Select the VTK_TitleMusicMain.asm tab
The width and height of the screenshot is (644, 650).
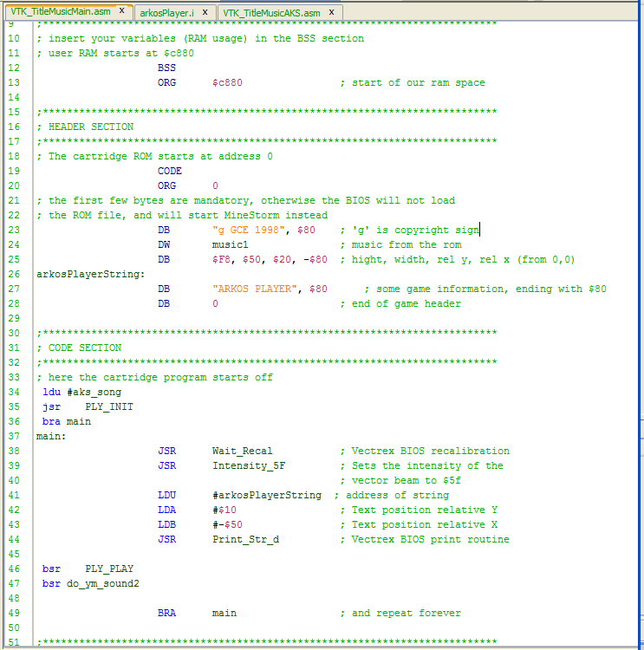click(x=60, y=11)
